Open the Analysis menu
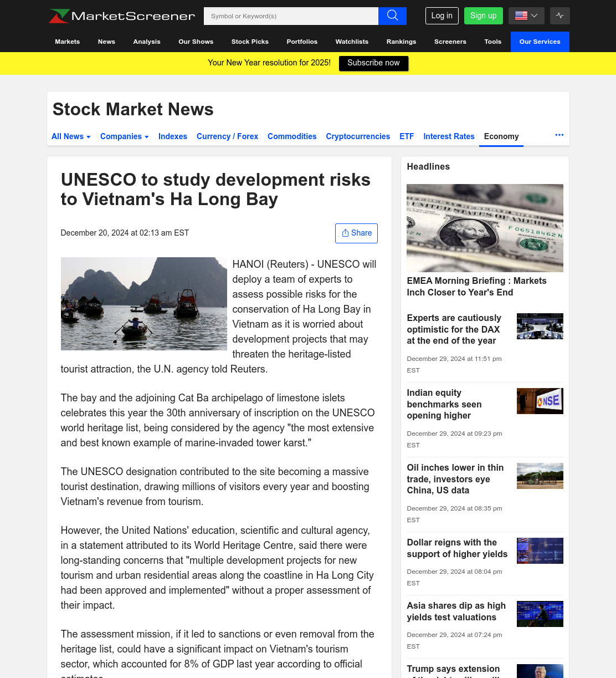 [147, 42]
